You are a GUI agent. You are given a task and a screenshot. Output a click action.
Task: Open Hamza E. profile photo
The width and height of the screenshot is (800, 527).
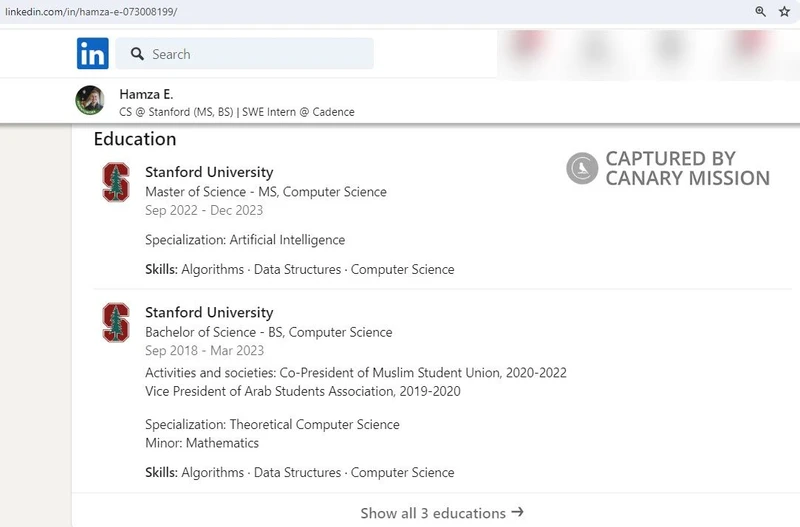(x=90, y=100)
